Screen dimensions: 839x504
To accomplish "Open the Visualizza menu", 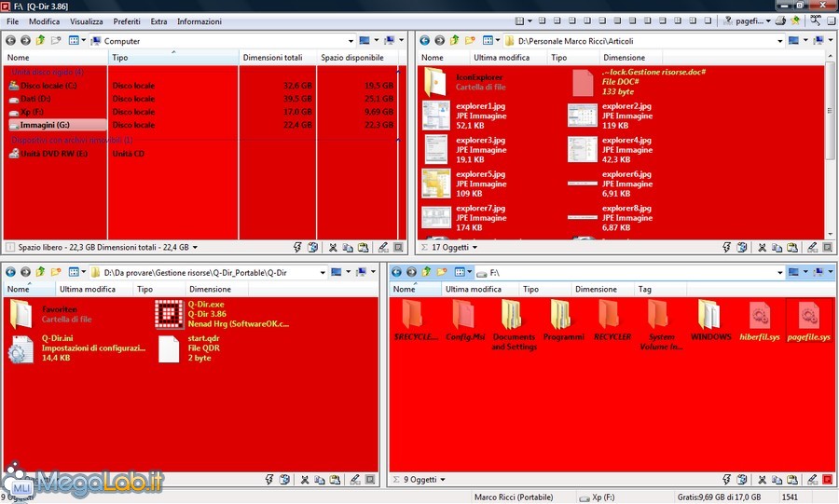I will tap(86, 21).
